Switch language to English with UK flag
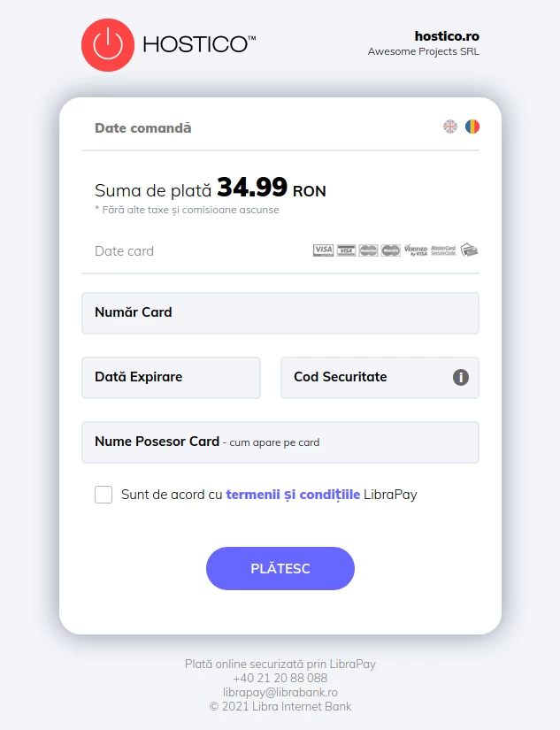This screenshot has width=560, height=730. coord(450,127)
